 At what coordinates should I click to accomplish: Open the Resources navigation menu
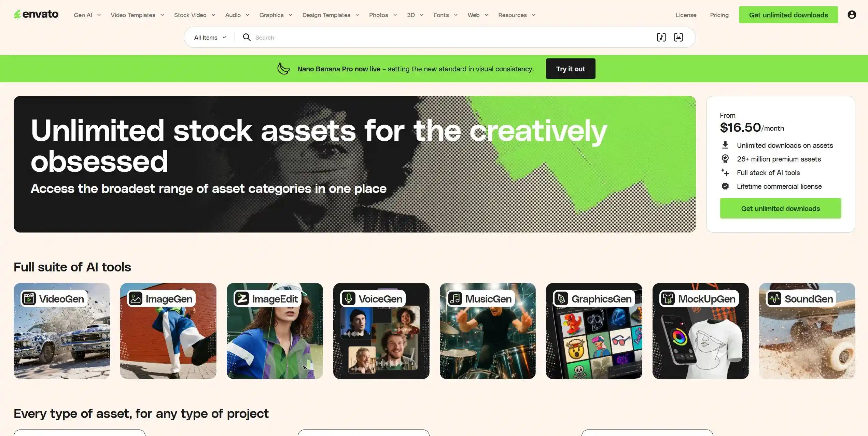[517, 15]
